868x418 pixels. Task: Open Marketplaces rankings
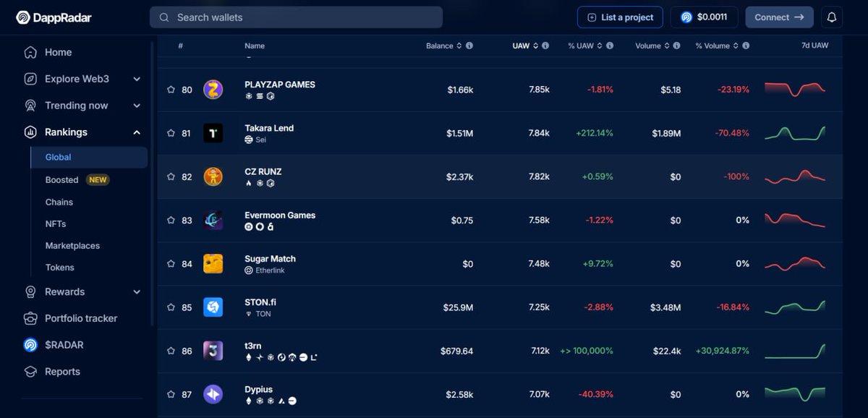point(72,246)
